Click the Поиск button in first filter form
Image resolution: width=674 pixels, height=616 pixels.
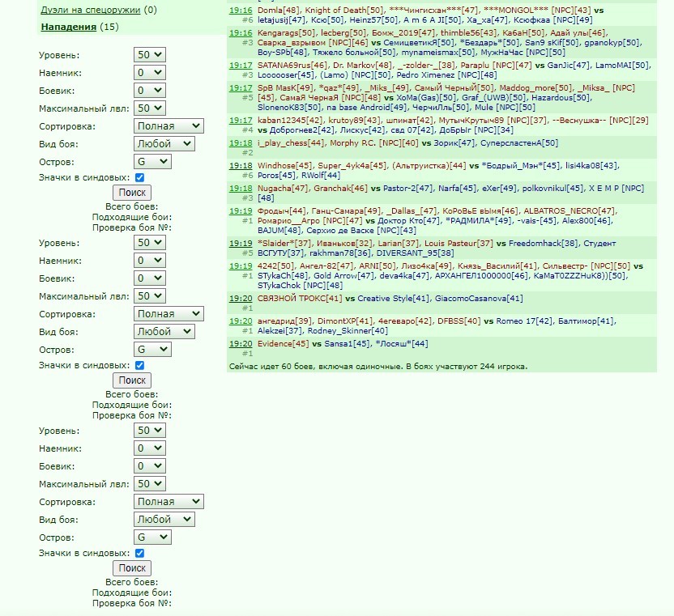click(x=132, y=193)
